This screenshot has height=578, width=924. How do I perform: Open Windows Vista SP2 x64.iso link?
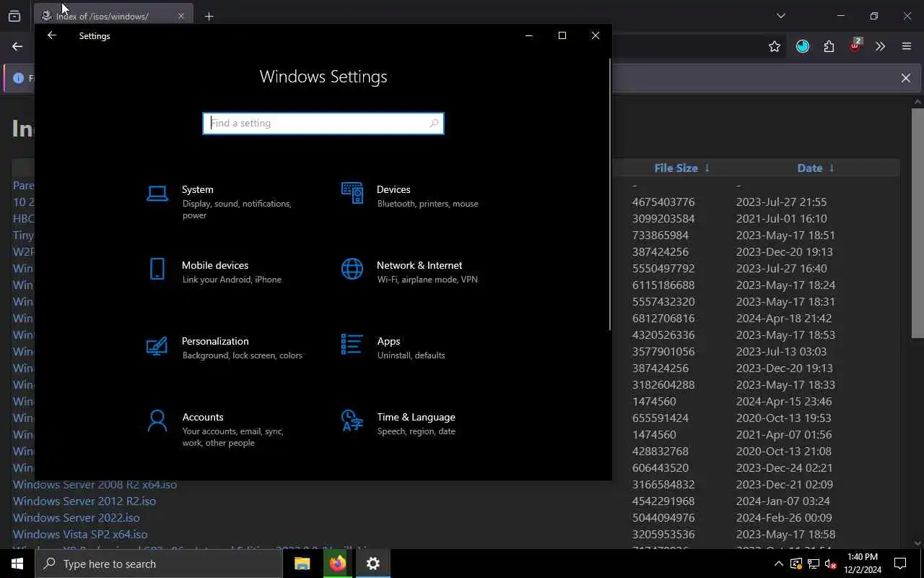point(80,534)
